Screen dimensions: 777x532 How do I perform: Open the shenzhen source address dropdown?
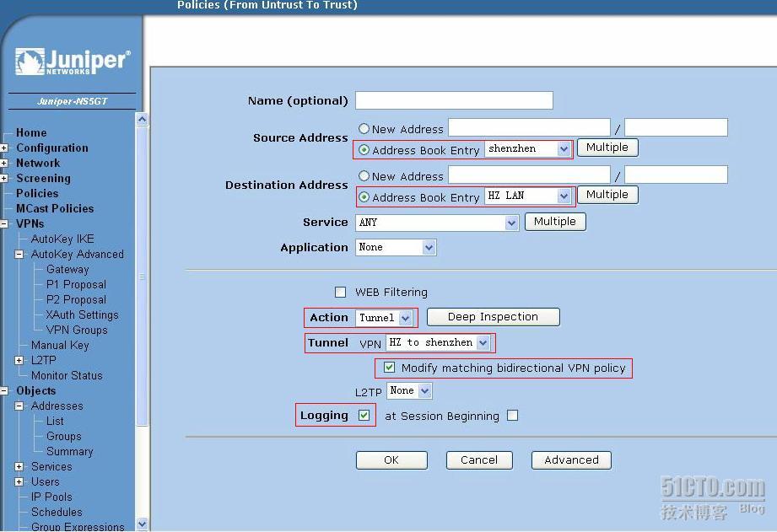(x=528, y=148)
